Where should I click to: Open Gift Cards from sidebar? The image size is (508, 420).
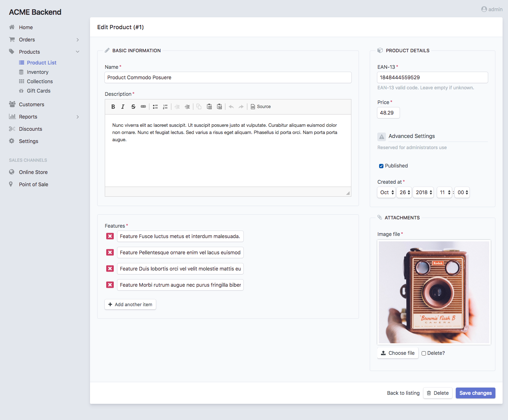pos(39,91)
